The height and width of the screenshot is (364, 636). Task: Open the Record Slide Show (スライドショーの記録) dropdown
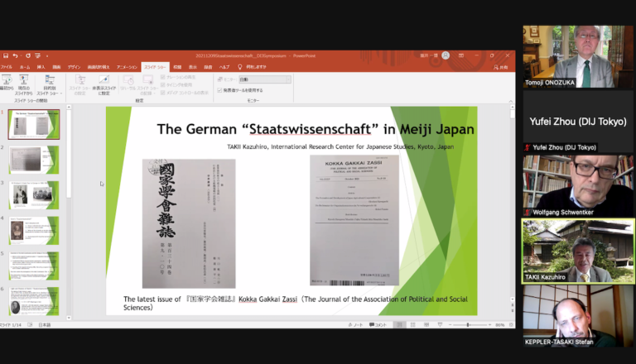(147, 84)
